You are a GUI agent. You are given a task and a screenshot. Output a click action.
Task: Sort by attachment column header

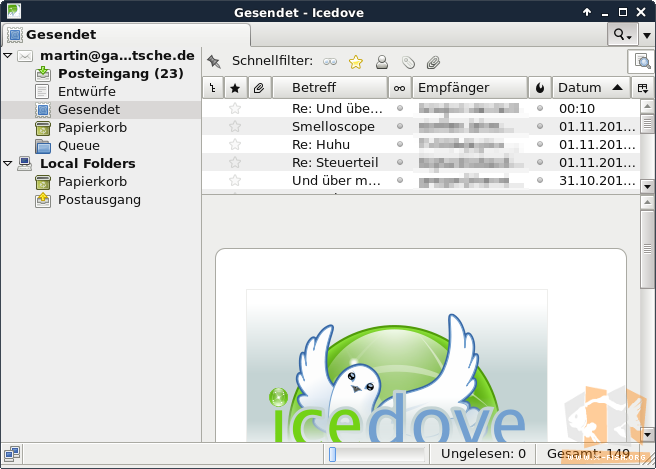coord(259,87)
